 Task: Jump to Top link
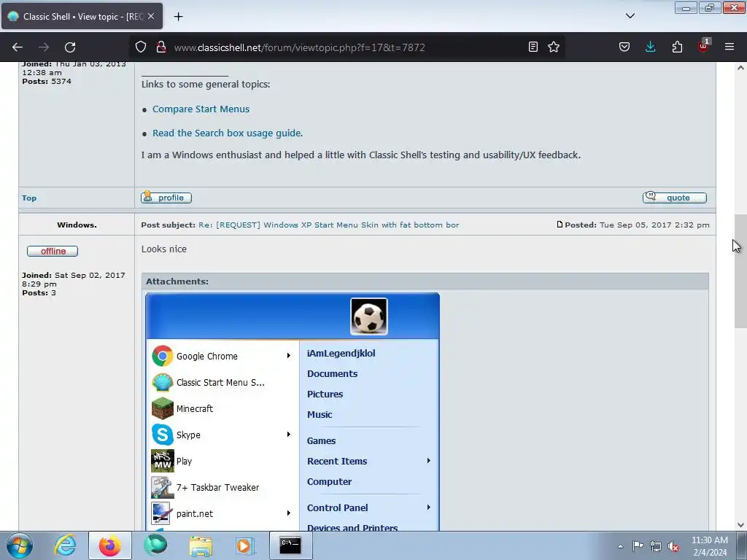(29, 198)
